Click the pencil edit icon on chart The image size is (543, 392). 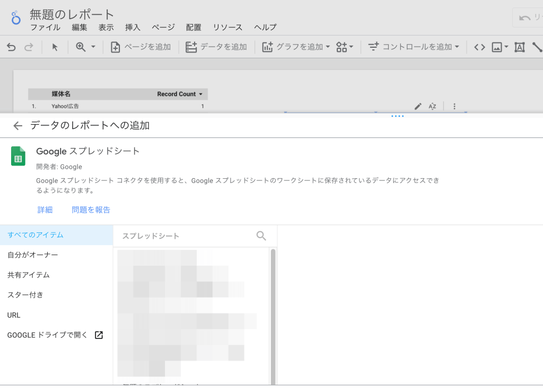(418, 106)
